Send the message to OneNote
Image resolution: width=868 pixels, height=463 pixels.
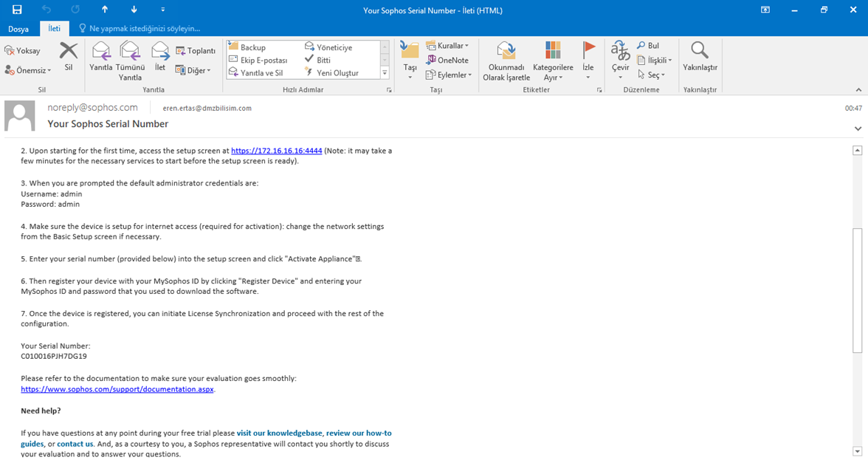(x=447, y=60)
